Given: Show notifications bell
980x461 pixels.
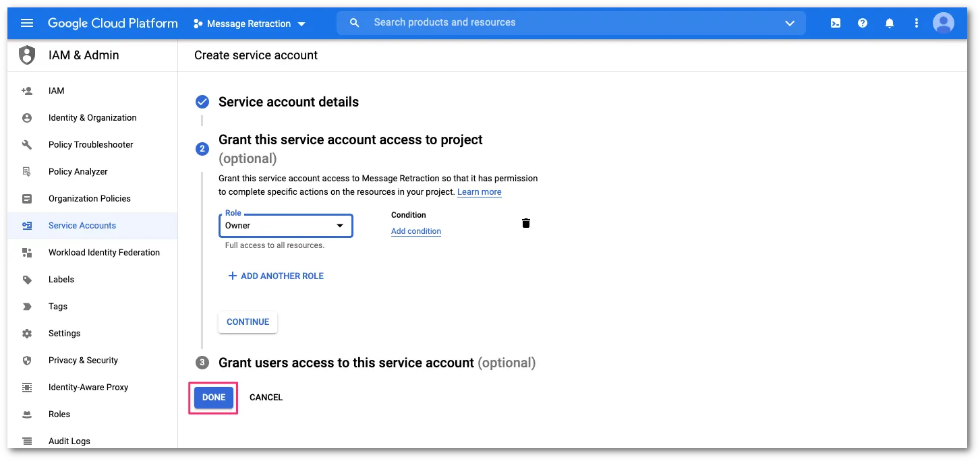Looking at the screenshot, I should (x=890, y=23).
